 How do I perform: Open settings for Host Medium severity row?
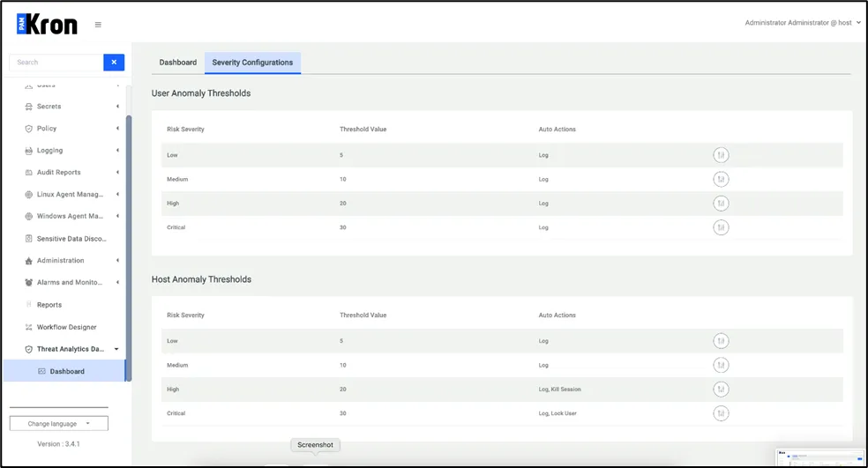point(721,365)
